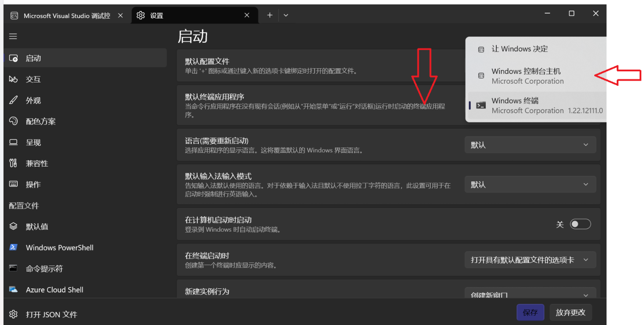
Task: Click the 兼容性 tools icon in sidebar
Action: (13, 163)
